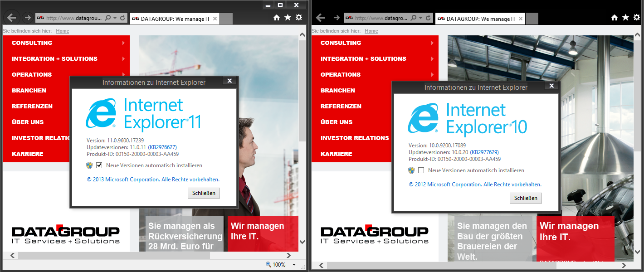Screen dimensions: 644x272
Task: Click Forward arrow in IE11 window
Action: [28, 18]
